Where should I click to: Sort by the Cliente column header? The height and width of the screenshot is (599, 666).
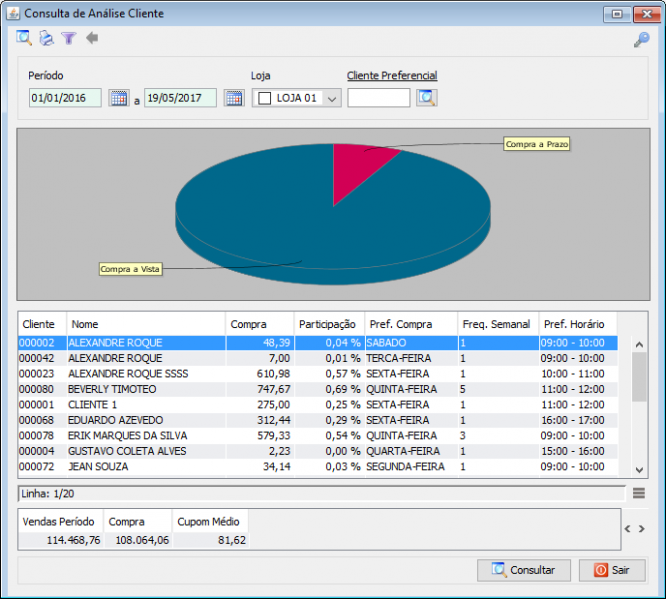click(42, 324)
